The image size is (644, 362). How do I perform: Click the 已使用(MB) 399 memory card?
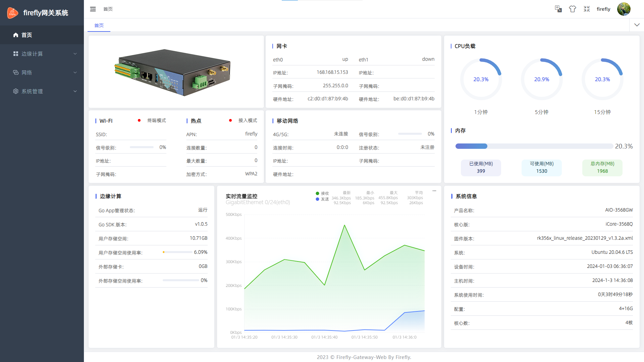[x=481, y=168]
